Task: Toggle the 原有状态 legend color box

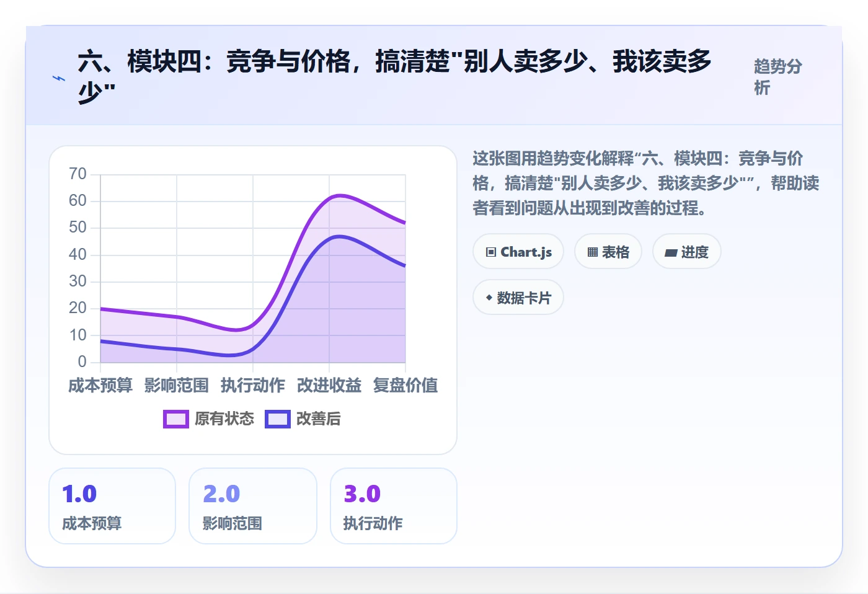Action: click(176, 419)
